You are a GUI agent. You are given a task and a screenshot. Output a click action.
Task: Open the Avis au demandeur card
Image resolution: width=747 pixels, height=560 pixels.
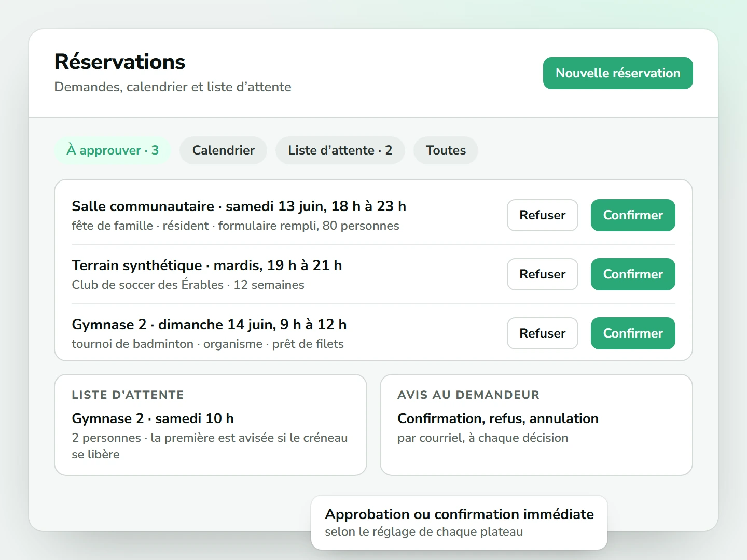pyautogui.click(x=536, y=425)
